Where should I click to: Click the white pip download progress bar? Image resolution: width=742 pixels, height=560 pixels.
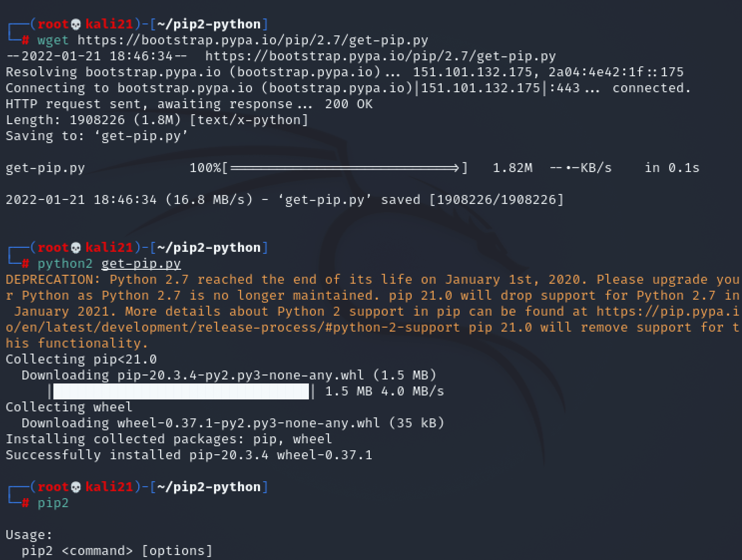(181, 391)
